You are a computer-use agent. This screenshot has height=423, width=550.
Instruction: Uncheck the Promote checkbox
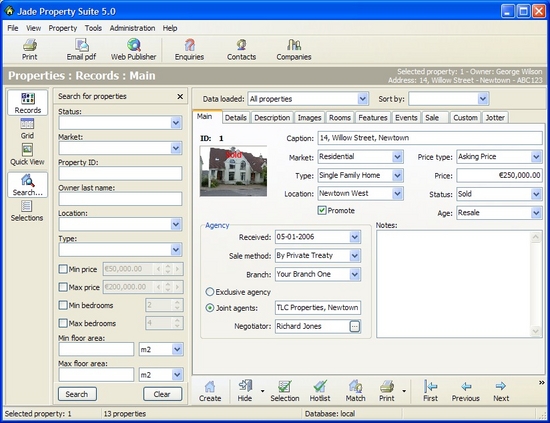click(322, 210)
